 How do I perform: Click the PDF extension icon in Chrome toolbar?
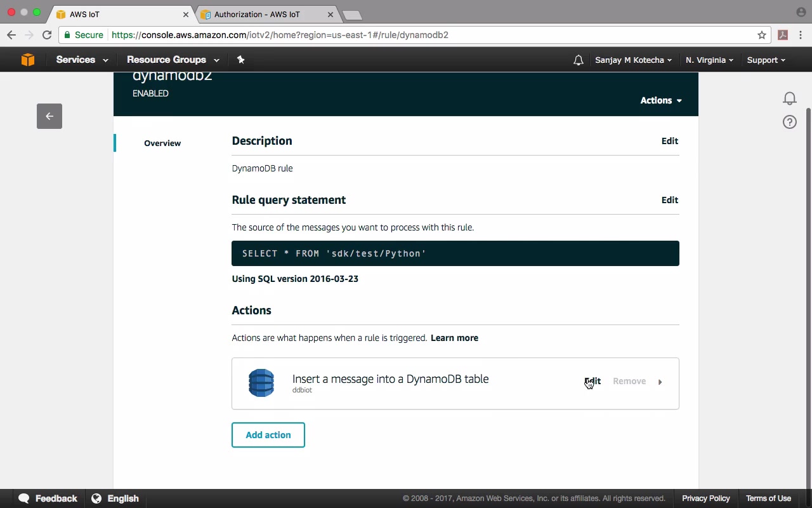point(783,35)
